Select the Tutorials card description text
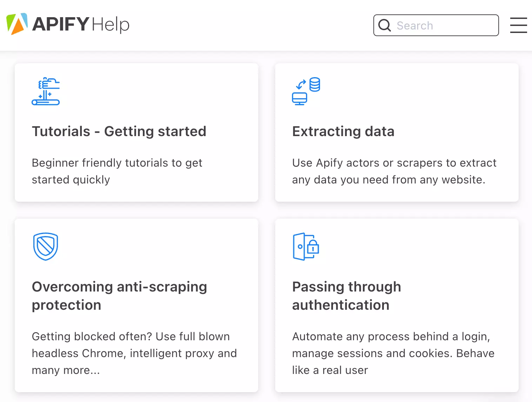 tap(117, 171)
